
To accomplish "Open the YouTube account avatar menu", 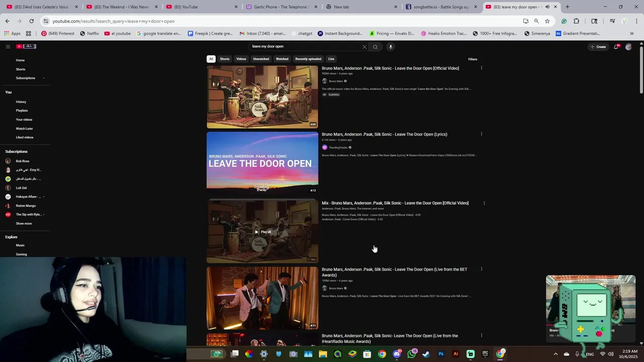I will pos(628,47).
